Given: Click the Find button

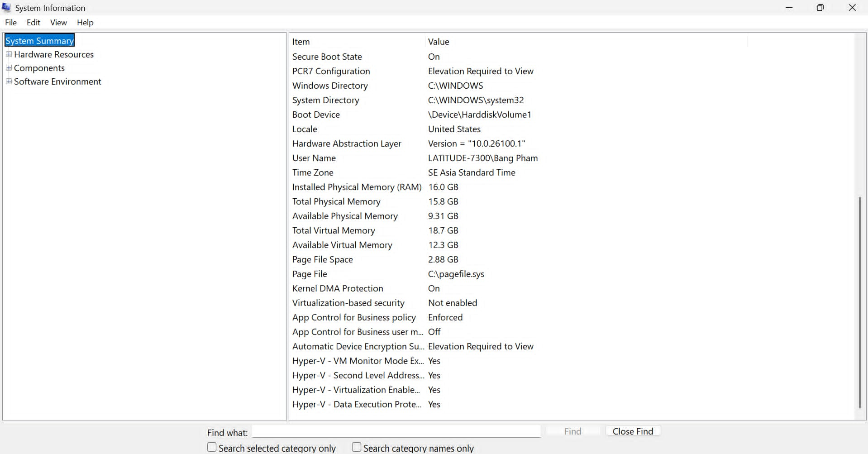Looking at the screenshot, I should click(572, 431).
